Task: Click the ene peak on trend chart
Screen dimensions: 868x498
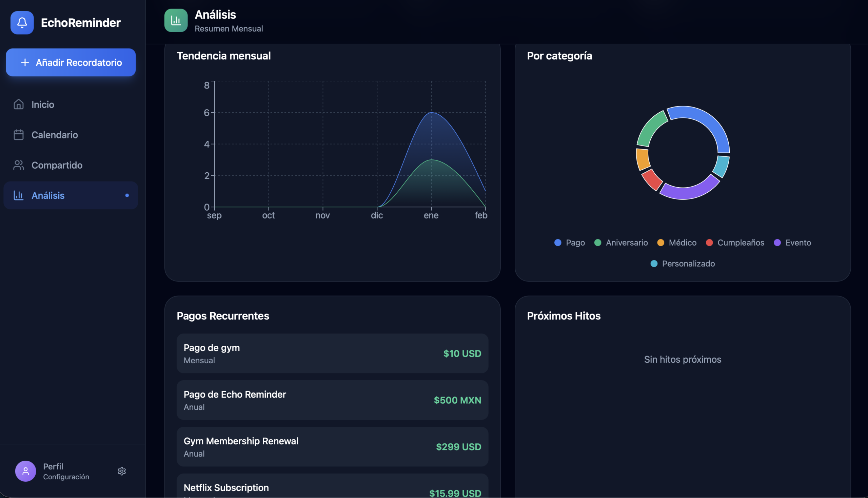Action: point(431,113)
